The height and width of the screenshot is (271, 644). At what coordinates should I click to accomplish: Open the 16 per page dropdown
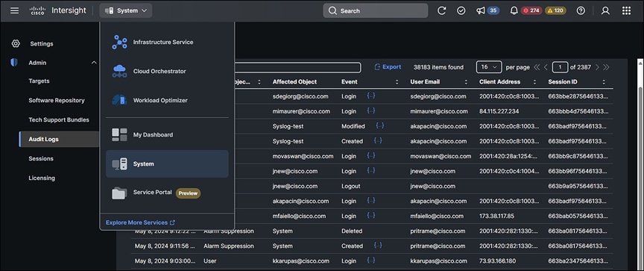(489, 67)
